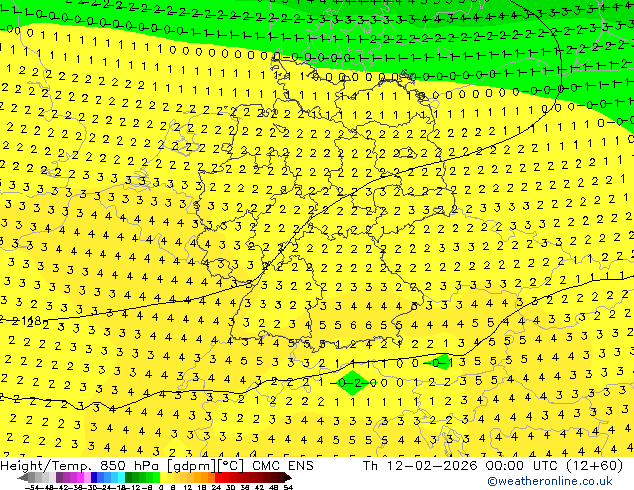The width and height of the screenshot is (634, 490).
Task: Click the '54' label at the scale's right end
Action: tap(288, 487)
